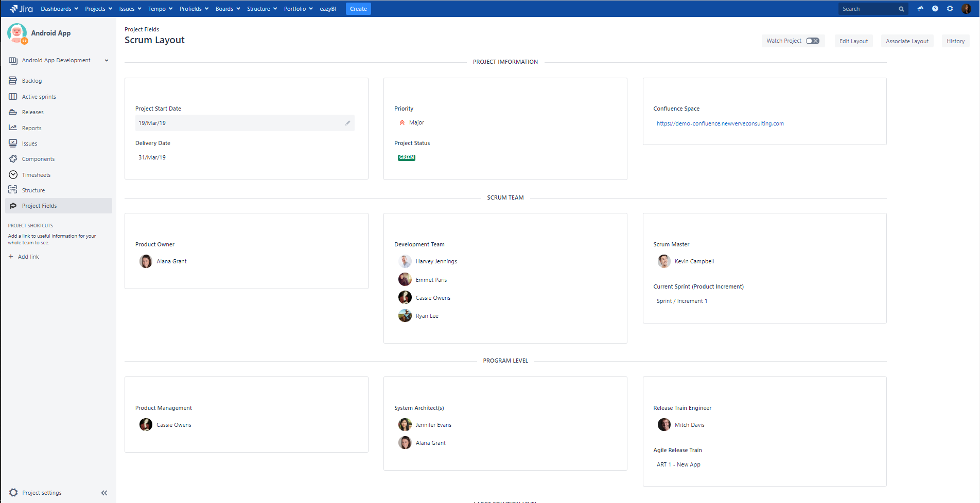The width and height of the screenshot is (980, 503).
Task: Edit Project Start Date with the pencil icon
Action: 347,123
